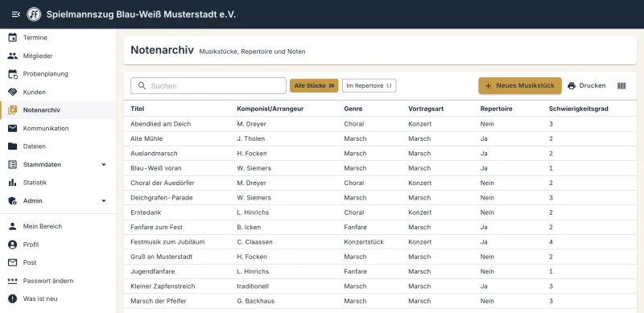Open Gruß an Musterstadt row
Viewport: 644px width, 313px height.
tap(380, 257)
